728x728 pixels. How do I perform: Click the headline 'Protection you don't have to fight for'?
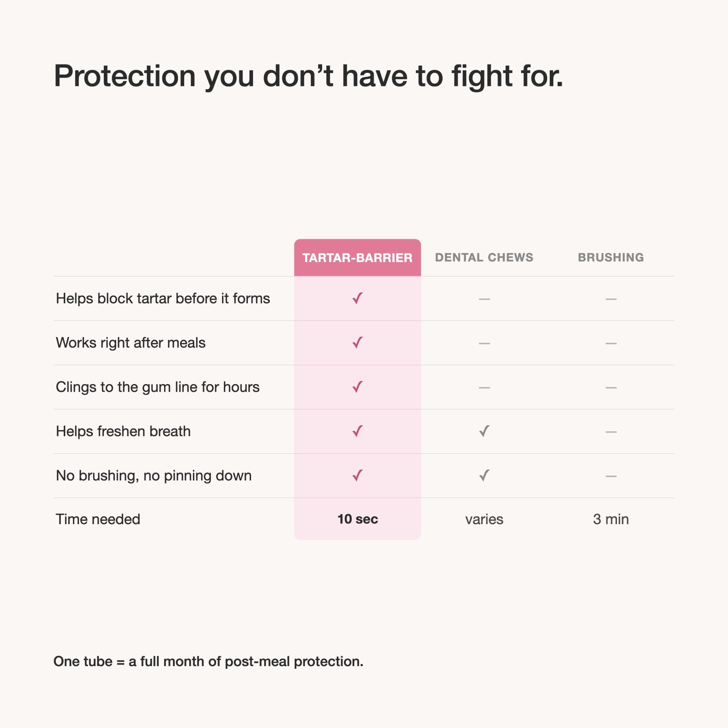point(308,76)
